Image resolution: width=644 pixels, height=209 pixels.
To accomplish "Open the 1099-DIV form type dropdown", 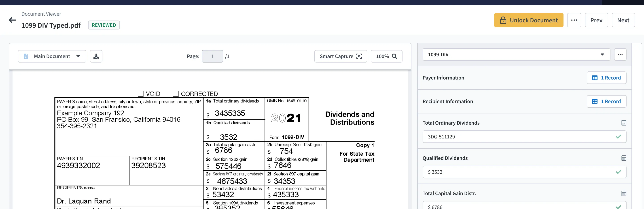I will coord(516,54).
